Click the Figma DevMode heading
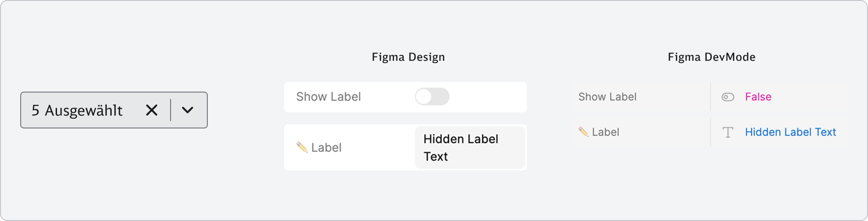 click(711, 57)
